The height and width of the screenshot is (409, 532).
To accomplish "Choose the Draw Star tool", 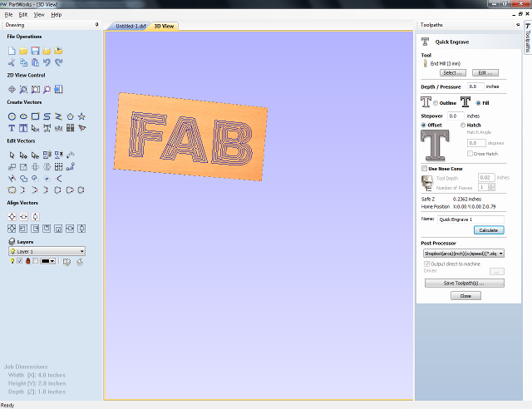I will pos(81,116).
